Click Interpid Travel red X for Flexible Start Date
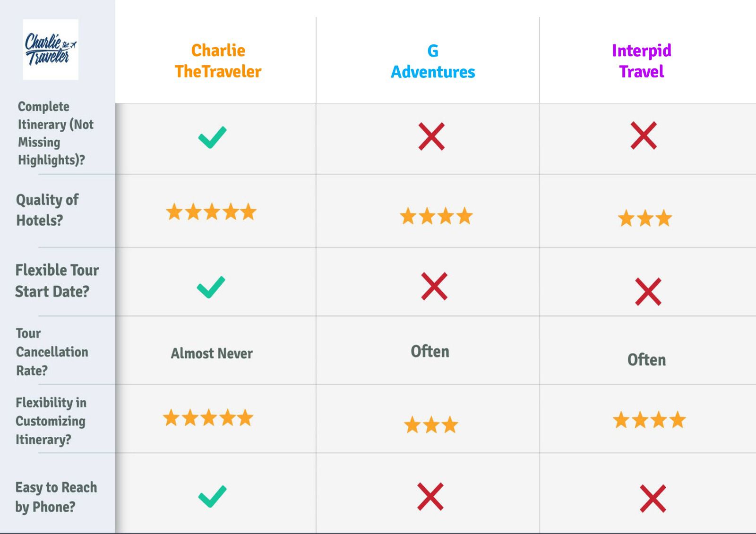This screenshot has height=534, width=756. click(x=648, y=292)
